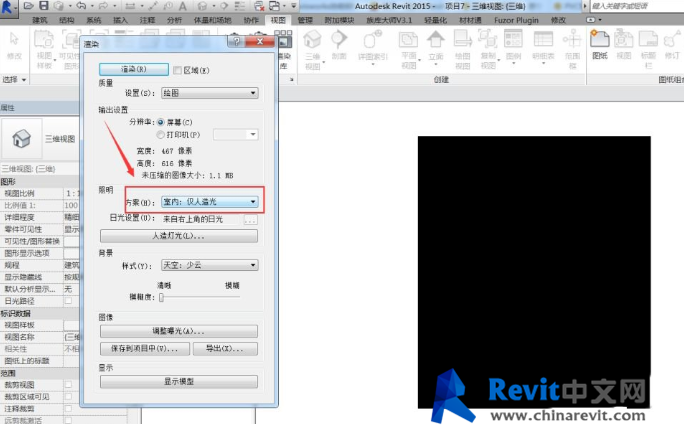Viewport: 684px width, 429px height.
Task: Open the 三维视图: (三维) instance selector in Properties
Action: [40, 169]
